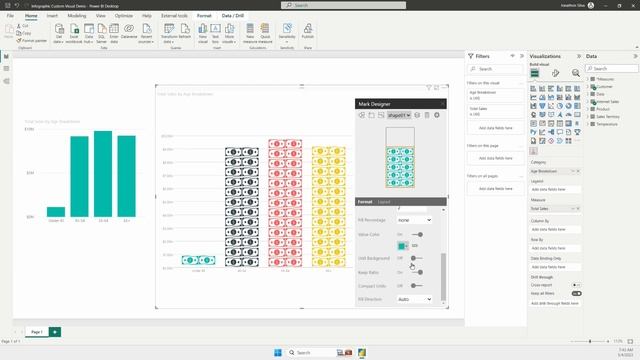Toggle Keep all filters switch
The height and width of the screenshot is (360, 640).
coord(576,293)
